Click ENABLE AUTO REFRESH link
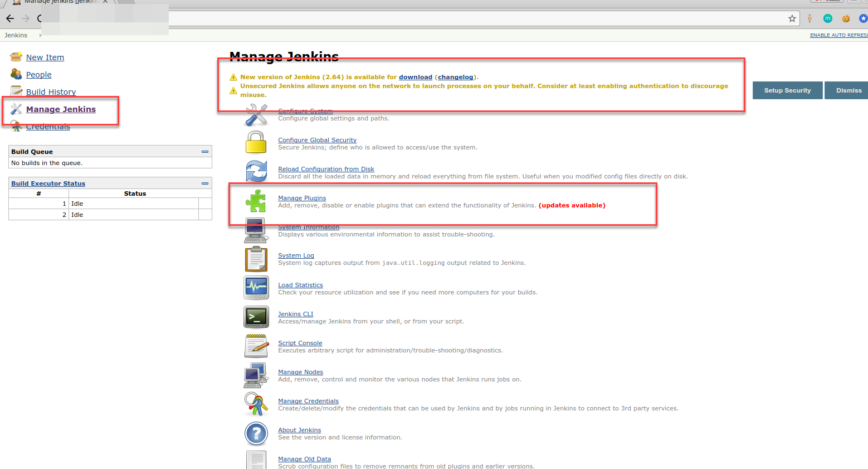 (839, 35)
